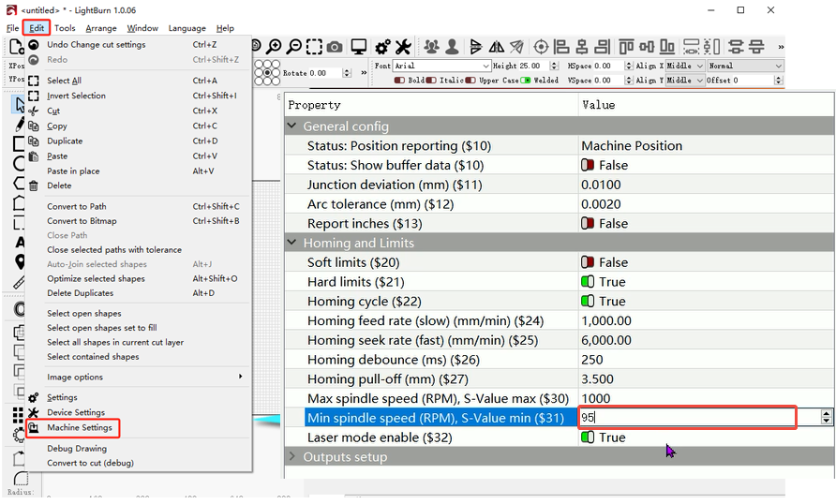Open the gear settings icon in toolbar
The width and height of the screenshot is (836, 504).
point(382,47)
